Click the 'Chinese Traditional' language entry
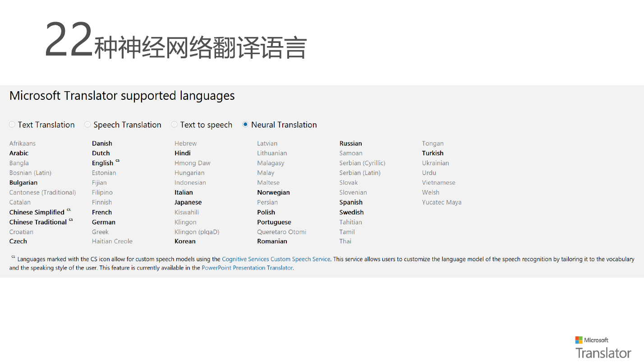Viewport: 644px width, 363px height. (x=38, y=222)
